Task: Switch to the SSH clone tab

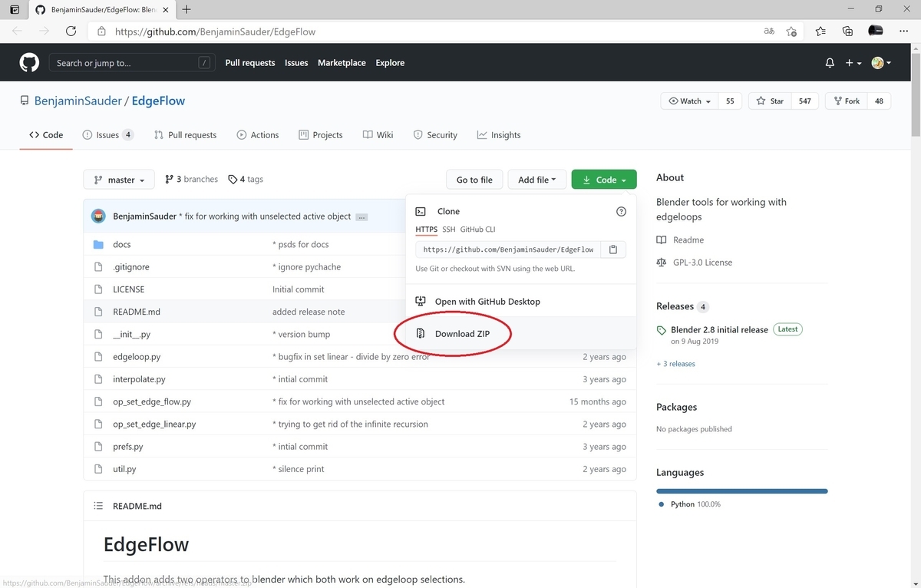Action: [448, 230]
